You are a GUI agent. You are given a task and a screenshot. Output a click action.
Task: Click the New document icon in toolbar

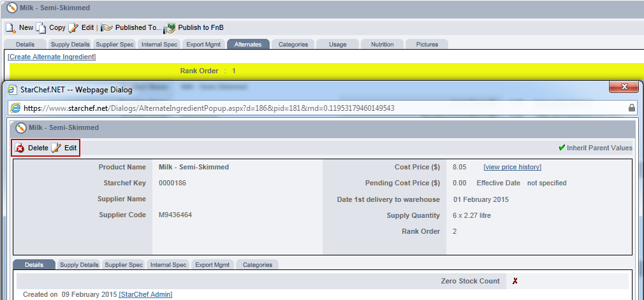pyautogui.click(x=11, y=28)
